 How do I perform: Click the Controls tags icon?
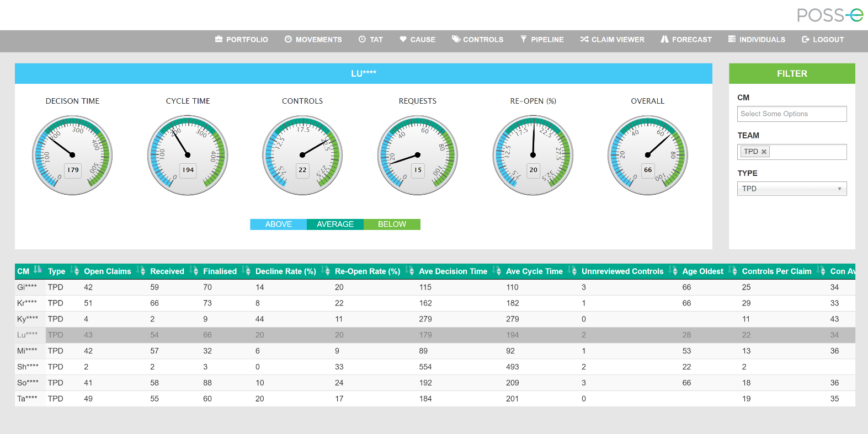point(456,39)
